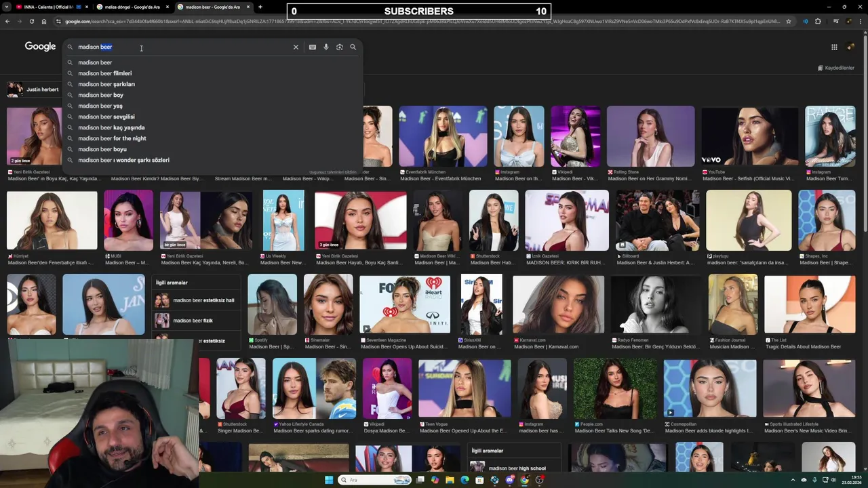The height and width of the screenshot is (488, 868).
Task: Choose suggestion "madison beer şarkıları"
Action: pyautogui.click(x=213, y=84)
